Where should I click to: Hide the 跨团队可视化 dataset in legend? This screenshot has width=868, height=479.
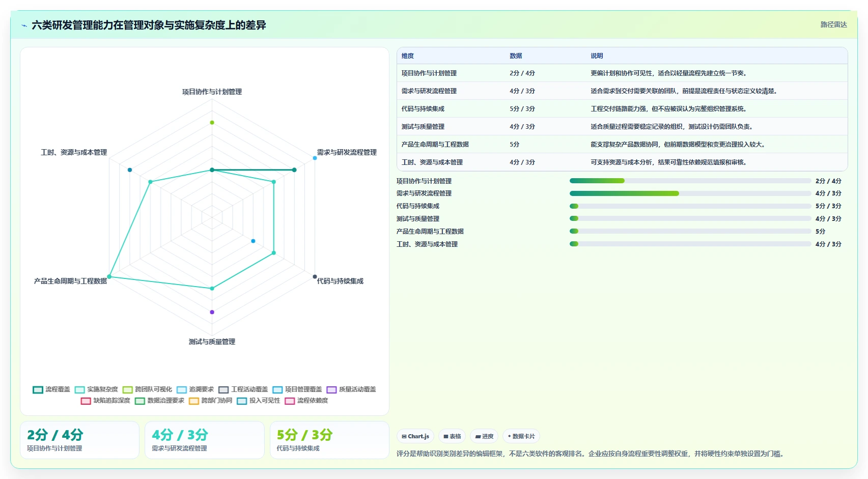pos(147,389)
